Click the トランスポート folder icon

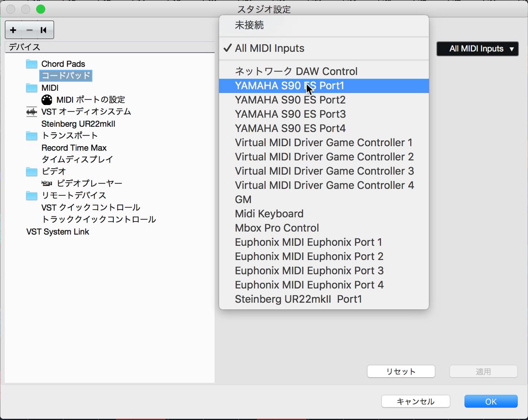click(x=32, y=136)
